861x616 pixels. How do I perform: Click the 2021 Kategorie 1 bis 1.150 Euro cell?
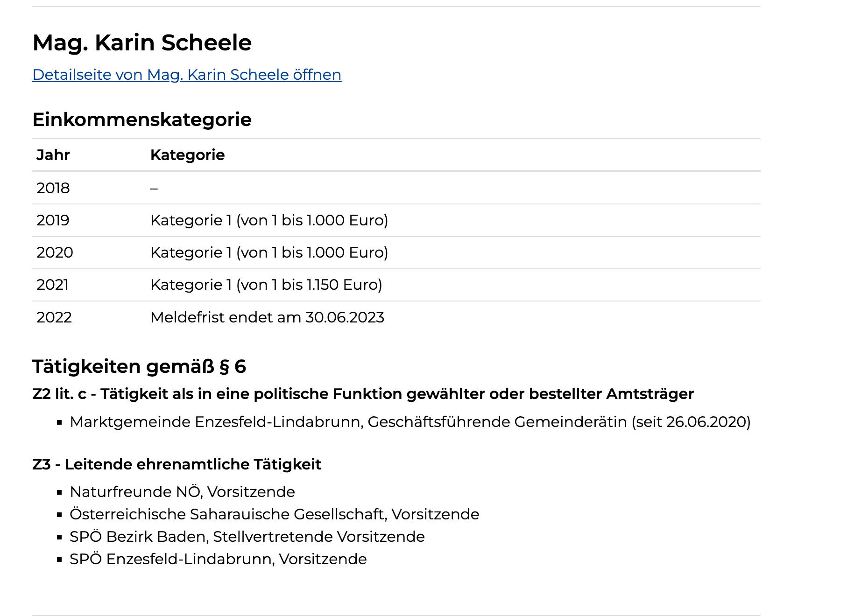click(x=266, y=285)
